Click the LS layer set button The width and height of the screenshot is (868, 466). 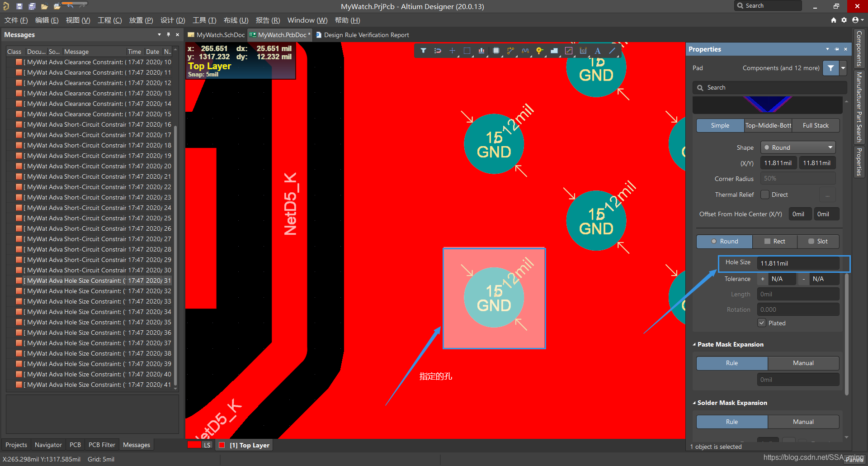point(207,445)
